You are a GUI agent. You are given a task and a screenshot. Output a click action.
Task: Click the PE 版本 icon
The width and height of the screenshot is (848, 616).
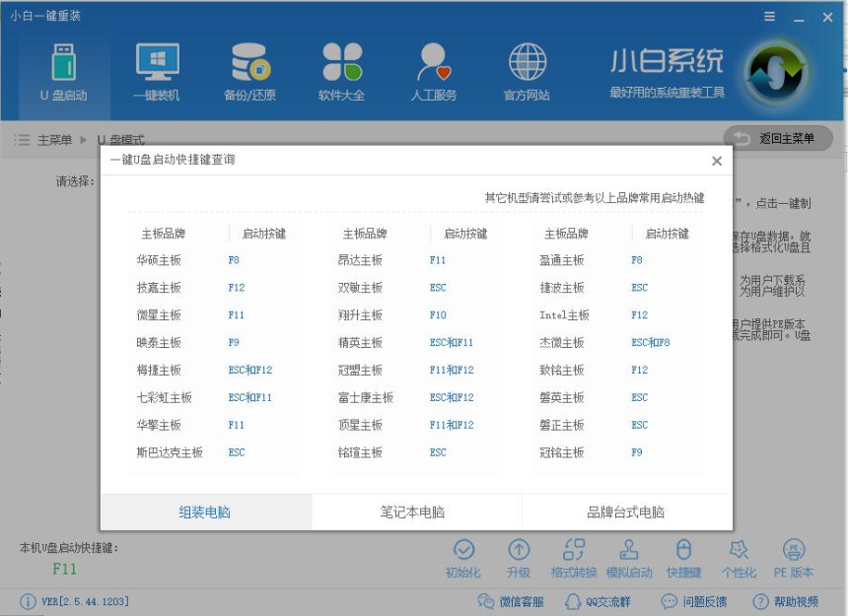(x=794, y=559)
